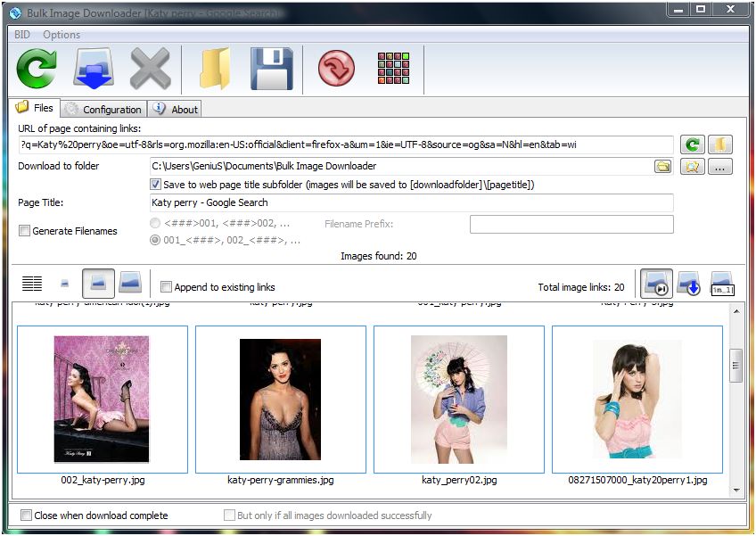
Task: Click the image download arrow icon
Action: [x=688, y=284]
